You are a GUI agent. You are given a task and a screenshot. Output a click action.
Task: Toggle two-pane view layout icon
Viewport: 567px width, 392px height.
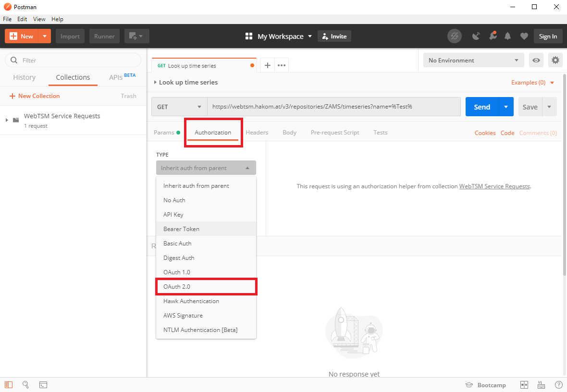pos(524,385)
